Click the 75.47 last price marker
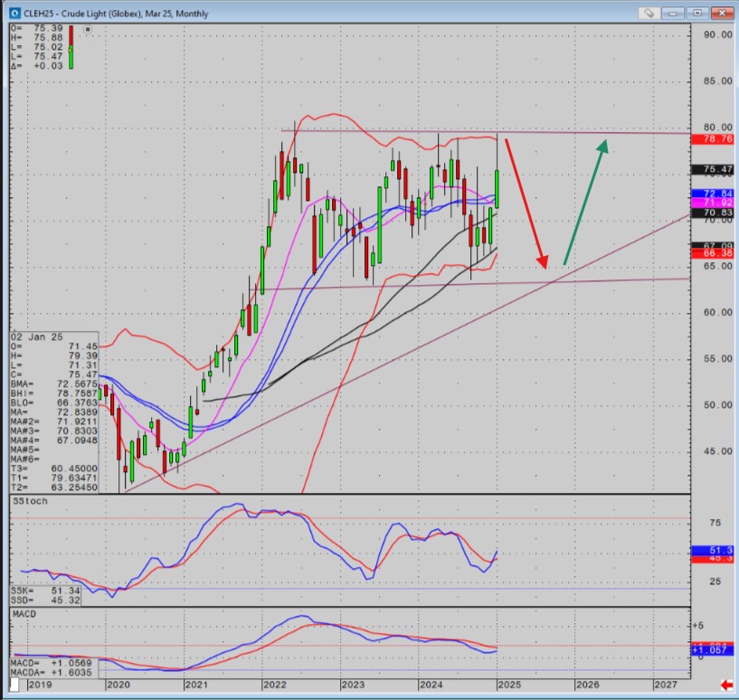The image size is (739, 700). click(x=713, y=169)
